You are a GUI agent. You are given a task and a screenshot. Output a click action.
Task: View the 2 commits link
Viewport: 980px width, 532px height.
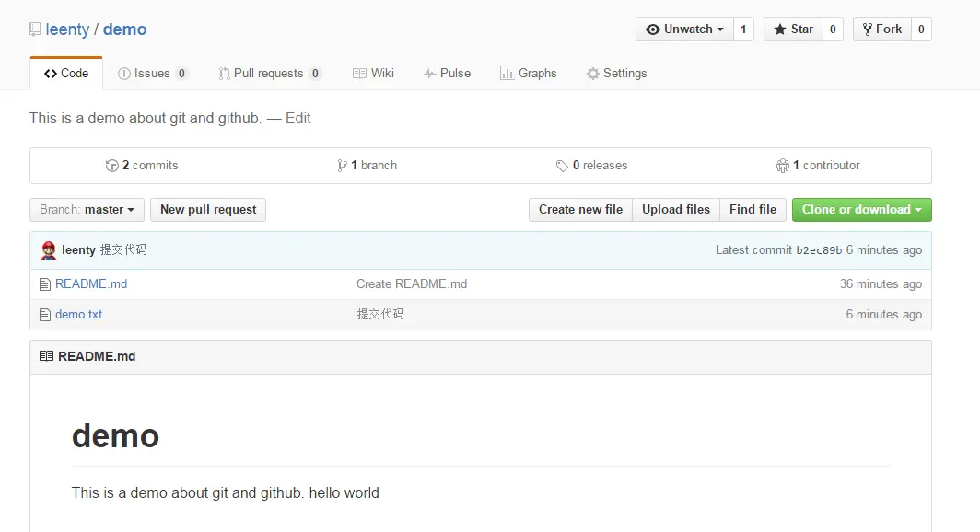pyautogui.click(x=142, y=166)
